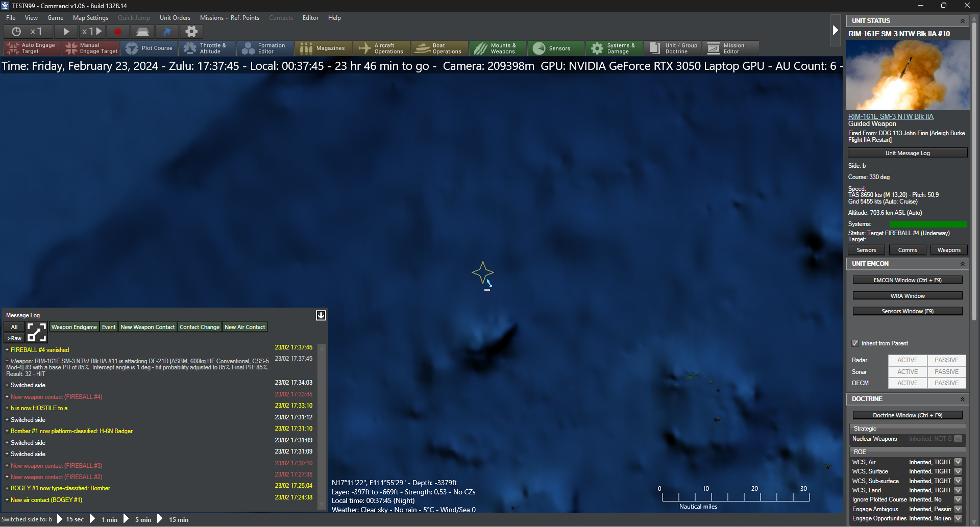Open the RIM-161E SM-3 NTW Blk IIA link

[x=891, y=116]
